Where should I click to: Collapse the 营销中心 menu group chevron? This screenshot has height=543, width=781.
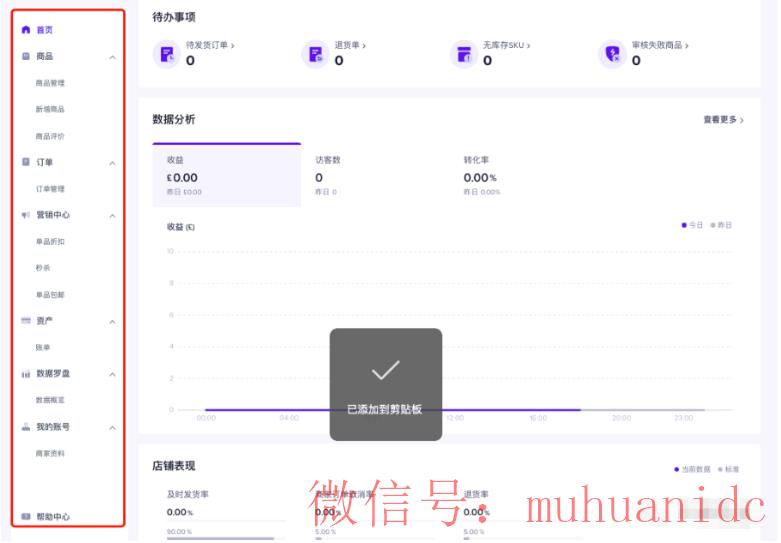(113, 216)
